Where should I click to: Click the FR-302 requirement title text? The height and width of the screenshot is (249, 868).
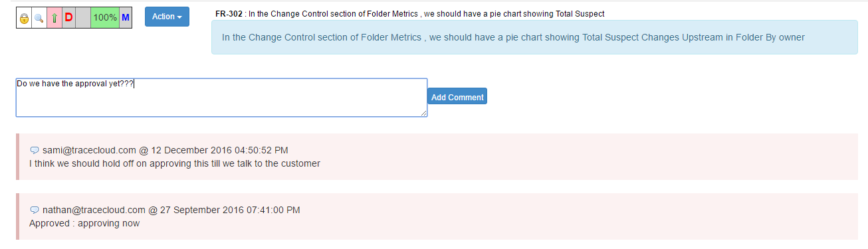coord(427,14)
